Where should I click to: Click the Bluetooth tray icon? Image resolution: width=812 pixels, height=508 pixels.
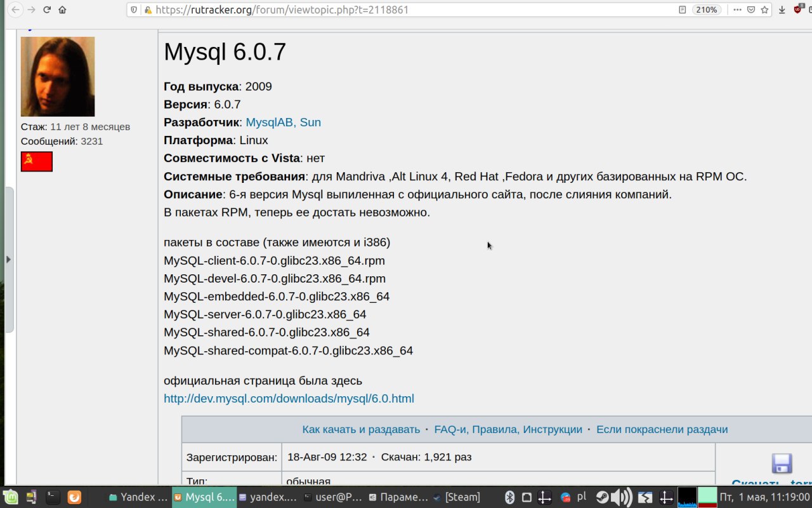(x=509, y=497)
